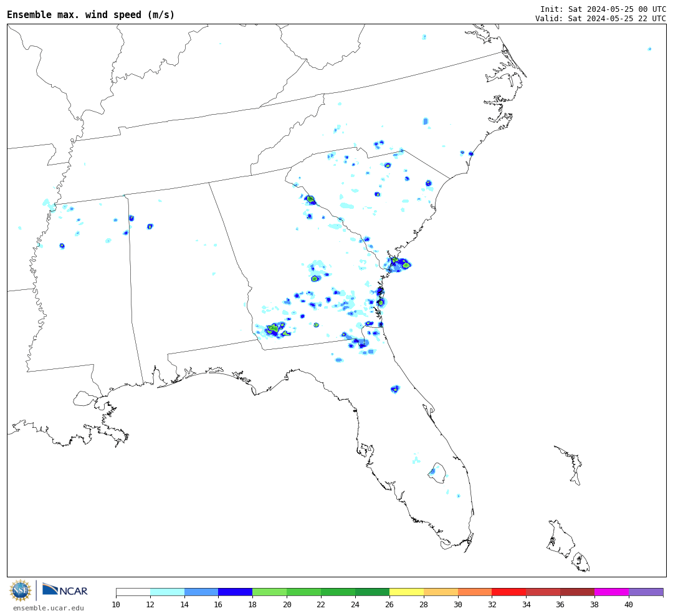Click the colorbar label '38'
Image resolution: width=673 pixels, height=616 pixels.
[x=595, y=605]
